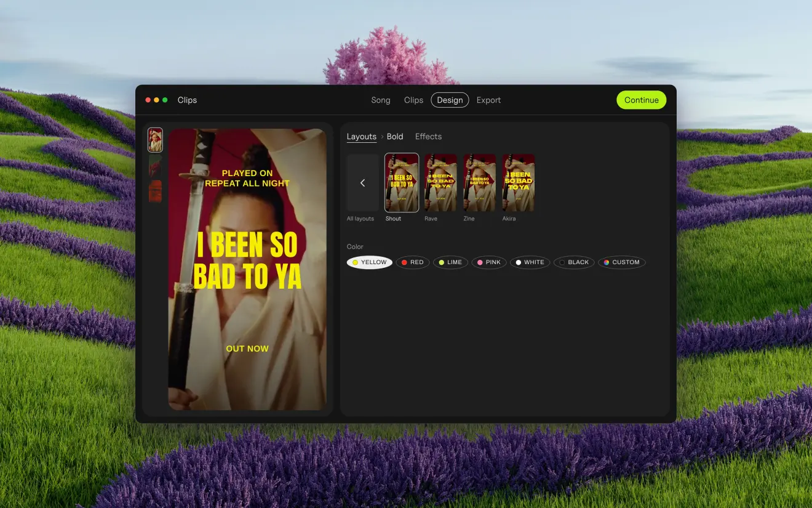The image size is (812, 508).
Task: Choose the Yellow color chip
Action: tap(369, 262)
